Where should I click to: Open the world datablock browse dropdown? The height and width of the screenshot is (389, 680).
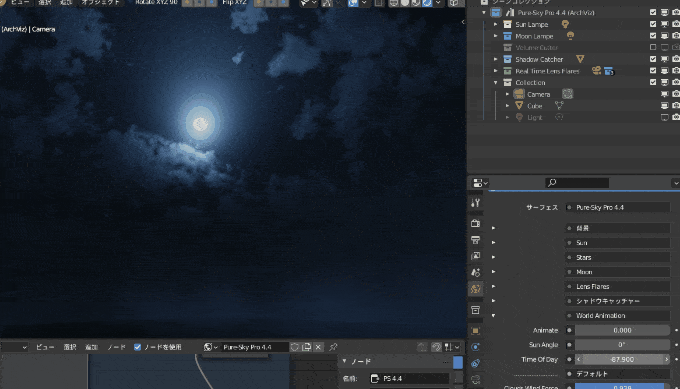[x=210, y=347]
